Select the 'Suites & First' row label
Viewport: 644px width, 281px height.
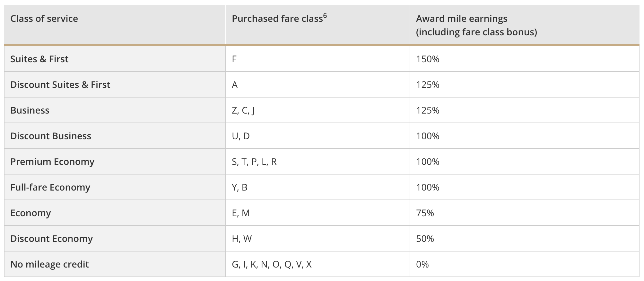tap(39, 59)
